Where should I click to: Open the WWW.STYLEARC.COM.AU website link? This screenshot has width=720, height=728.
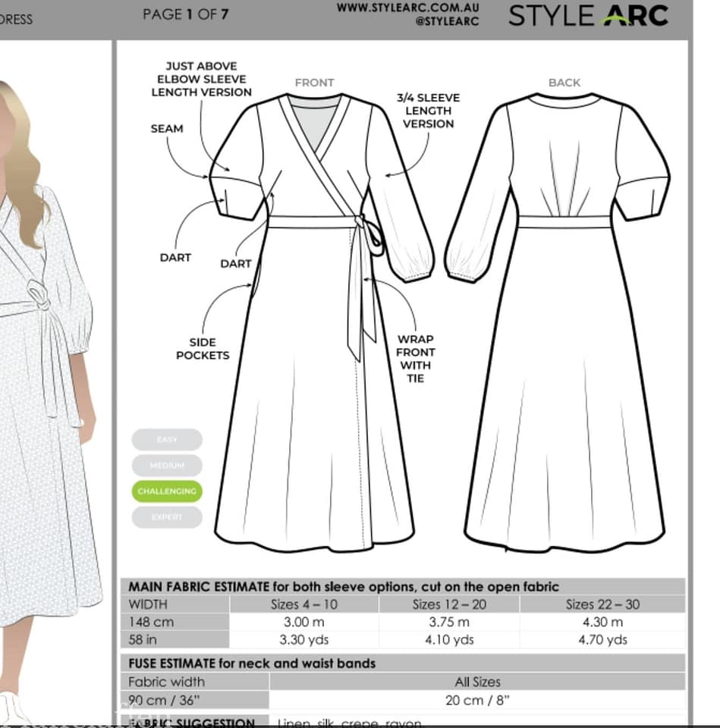pyautogui.click(x=407, y=7)
